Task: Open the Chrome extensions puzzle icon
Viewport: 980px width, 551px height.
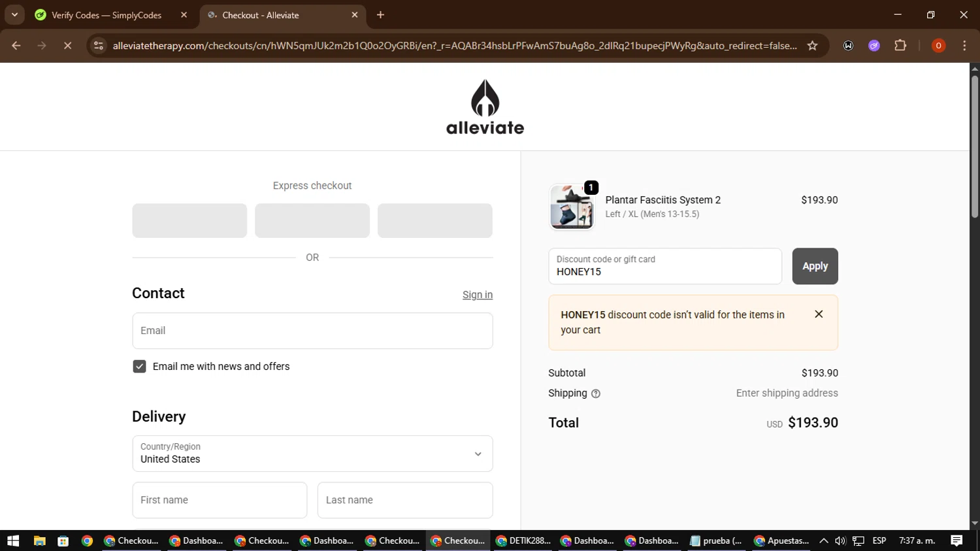Action: pyautogui.click(x=900, y=46)
